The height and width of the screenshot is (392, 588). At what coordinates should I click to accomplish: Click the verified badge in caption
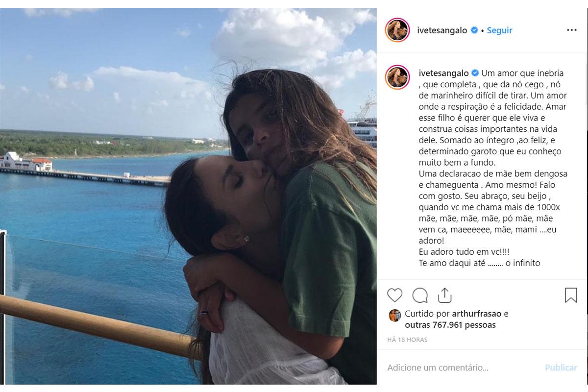pos(474,73)
